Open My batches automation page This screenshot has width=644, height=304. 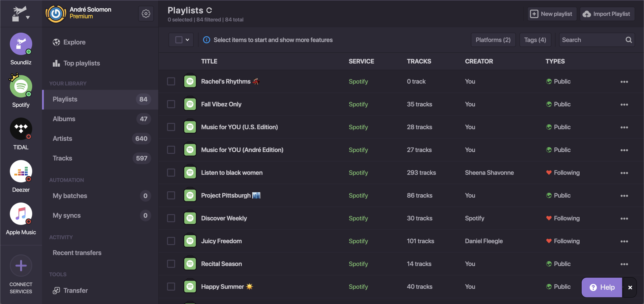pyautogui.click(x=101, y=196)
